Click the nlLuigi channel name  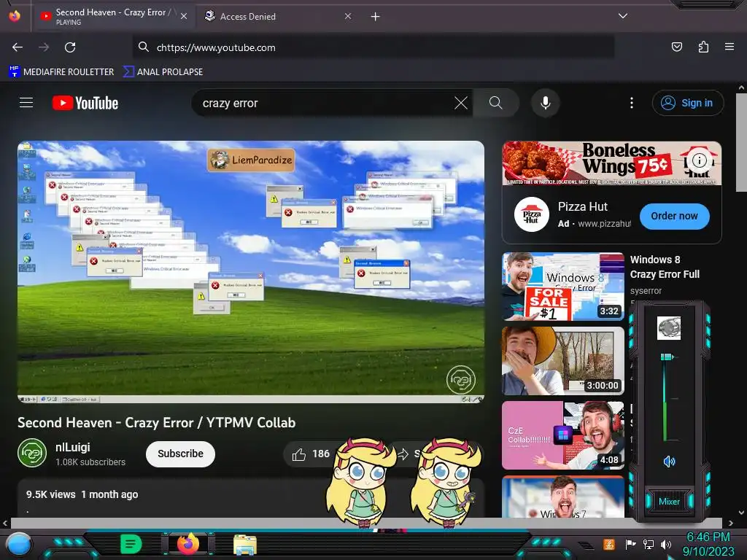tap(72, 447)
